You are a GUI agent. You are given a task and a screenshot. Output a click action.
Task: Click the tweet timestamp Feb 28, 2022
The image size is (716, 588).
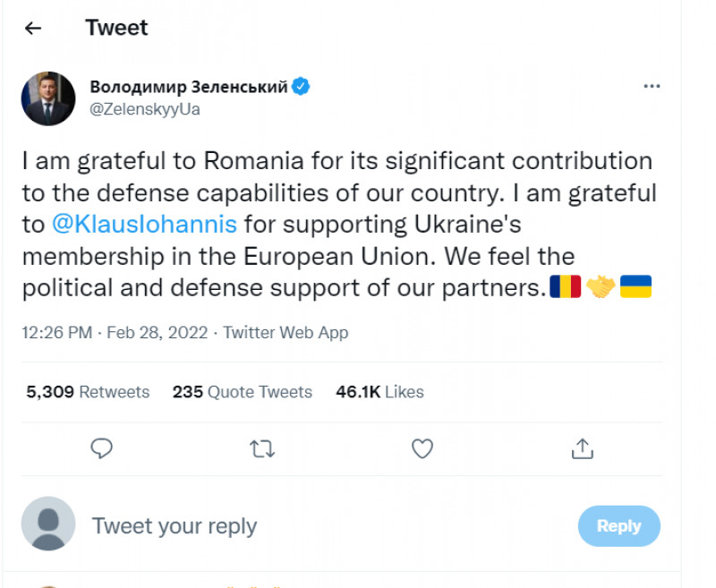[x=115, y=332]
